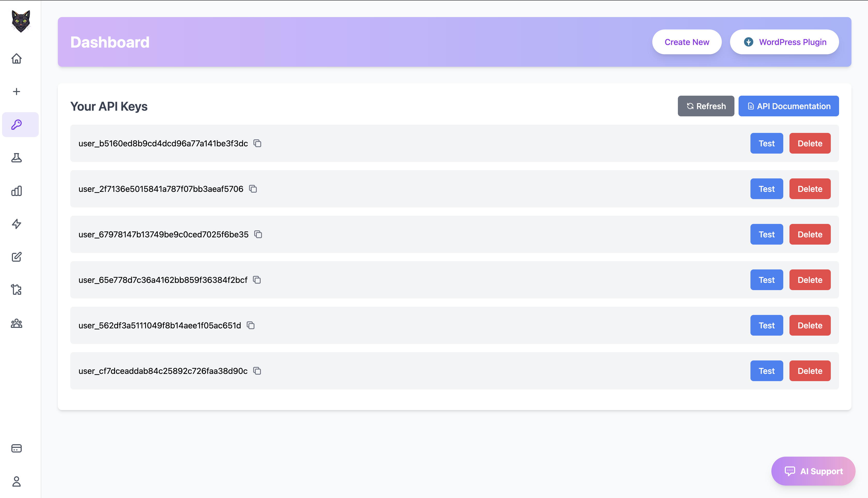
Task: Open the user profile sidebar icon
Action: click(x=16, y=481)
